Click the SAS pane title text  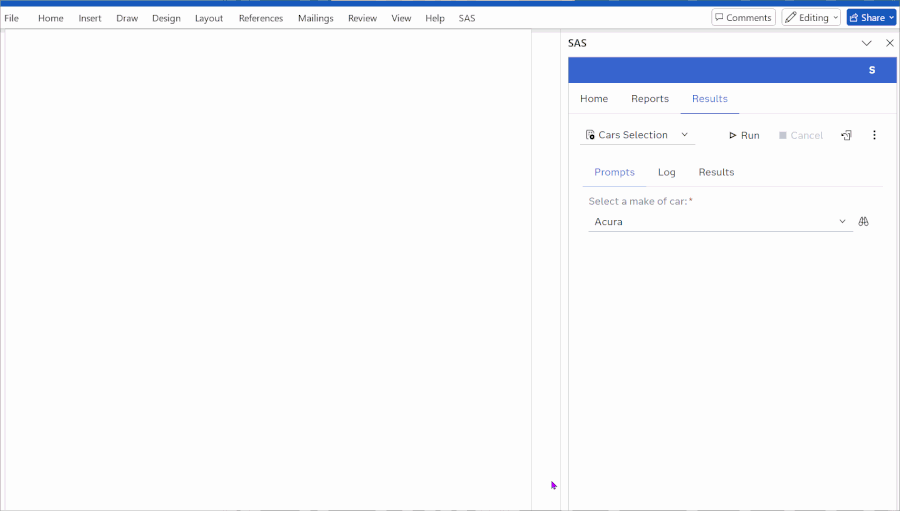[577, 43]
